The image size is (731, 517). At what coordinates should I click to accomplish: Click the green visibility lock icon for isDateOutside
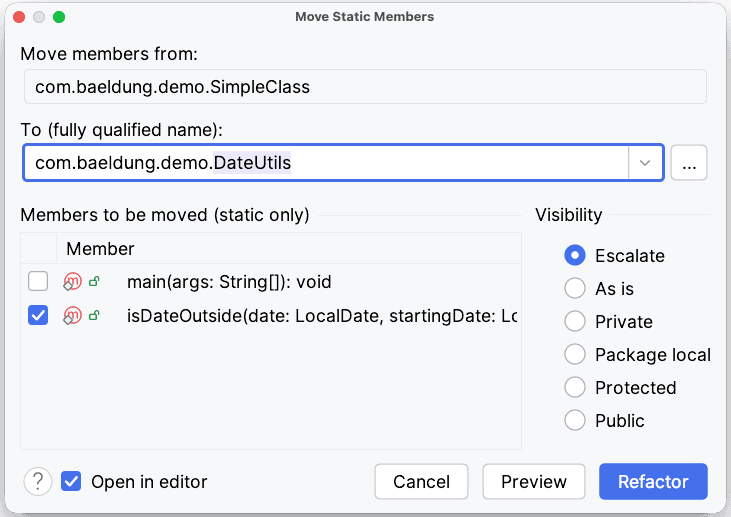pos(95,316)
